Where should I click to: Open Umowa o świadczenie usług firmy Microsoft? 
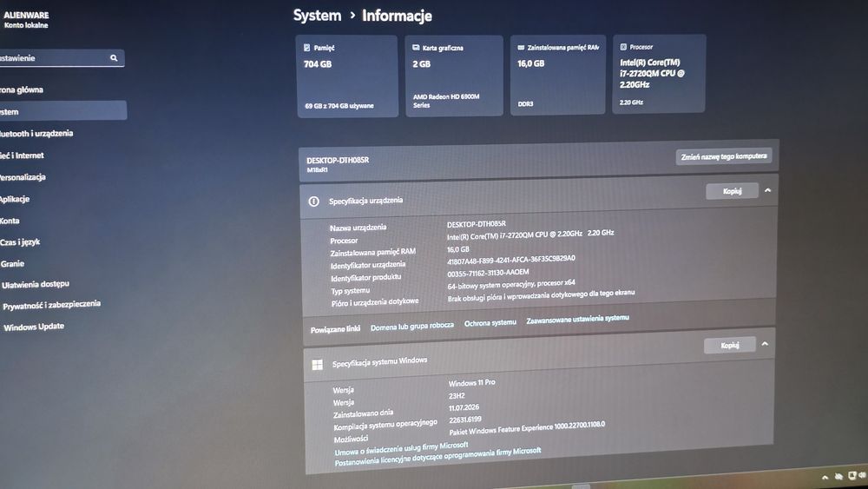(401, 448)
